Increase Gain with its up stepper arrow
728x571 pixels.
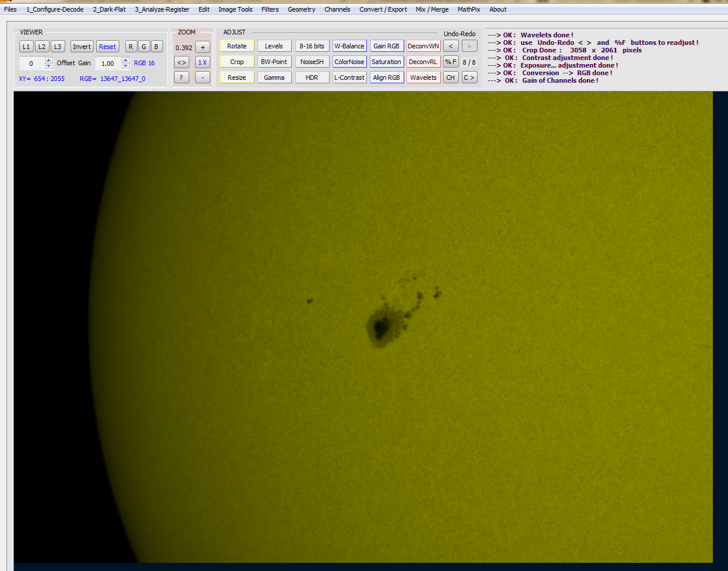click(x=125, y=59)
